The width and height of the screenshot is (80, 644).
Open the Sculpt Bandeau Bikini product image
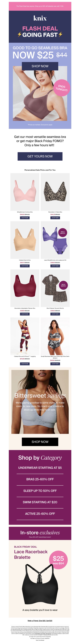point(55,336)
